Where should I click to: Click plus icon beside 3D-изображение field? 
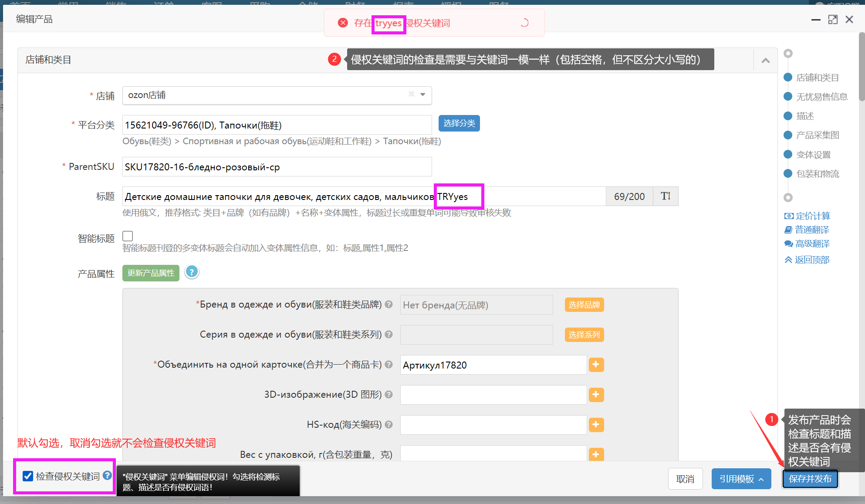point(596,395)
